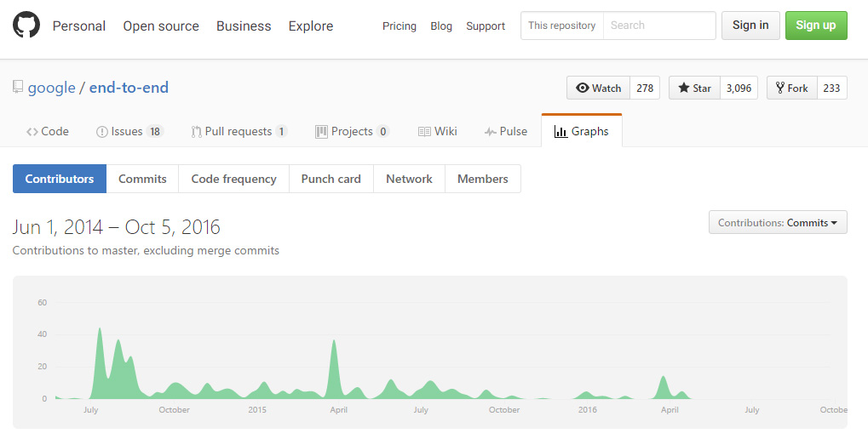Open the Blog link

(x=441, y=26)
